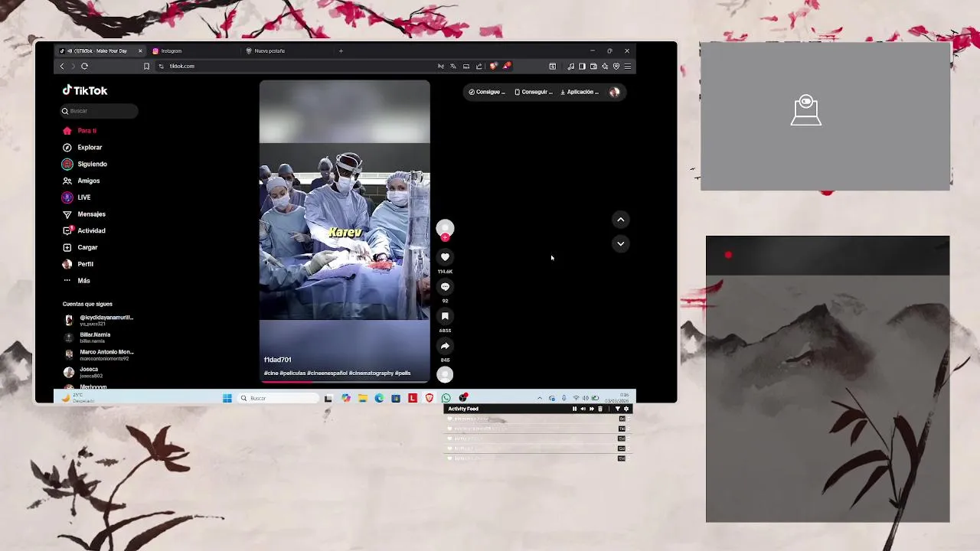Click the translate icon in address bar
The width and height of the screenshot is (980, 551).
[x=453, y=67]
